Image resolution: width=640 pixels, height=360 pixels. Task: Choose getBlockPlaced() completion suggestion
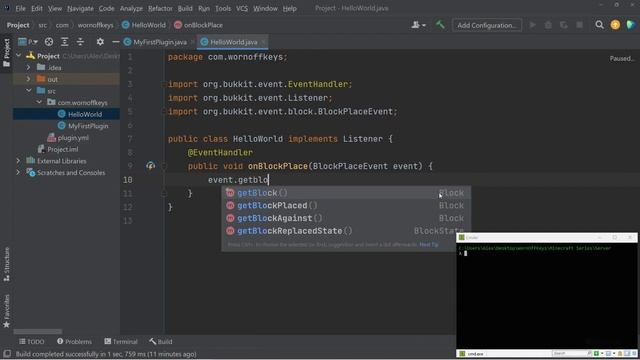coord(346,205)
